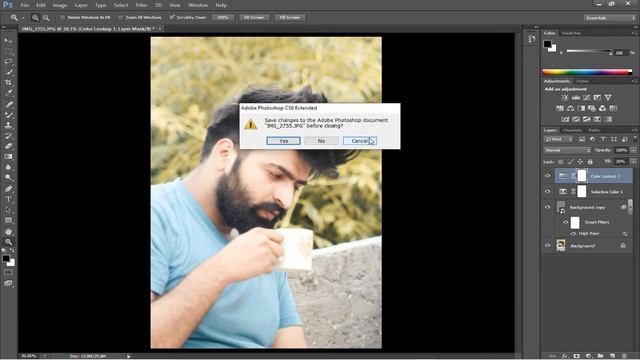
Task: Open the Essentials workspace dropdown
Action: pyautogui.click(x=609, y=18)
